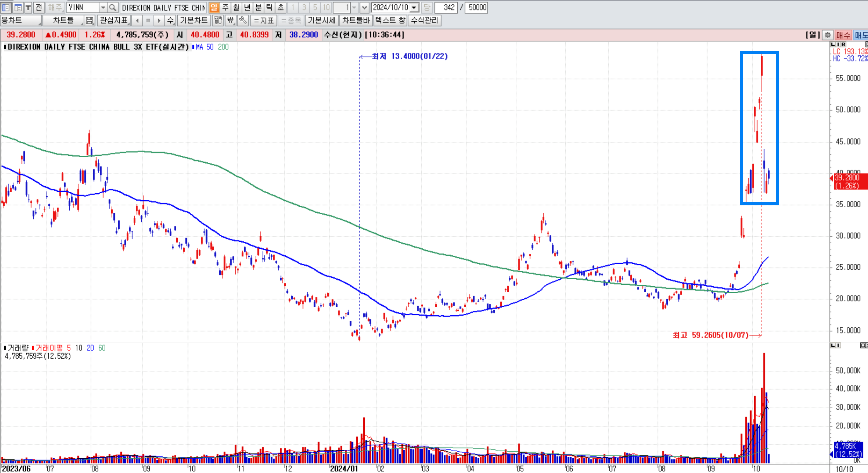Click the chart drawing tools icon
868x473 pixels.
[x=218, y=20]
